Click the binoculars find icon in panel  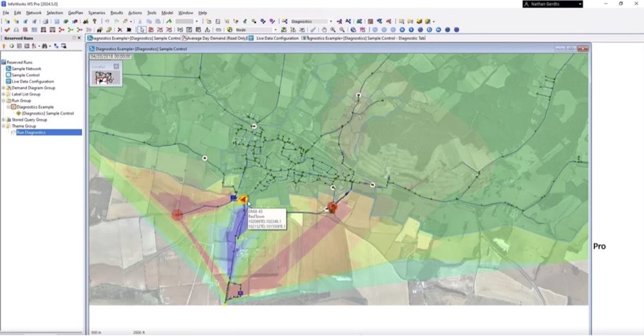(44, 46)
